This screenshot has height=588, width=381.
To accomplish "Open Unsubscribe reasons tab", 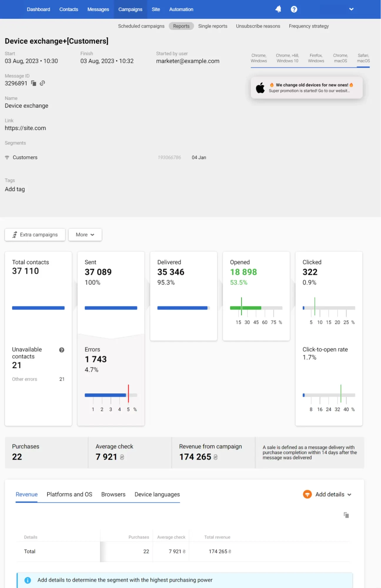I will 258,26.
